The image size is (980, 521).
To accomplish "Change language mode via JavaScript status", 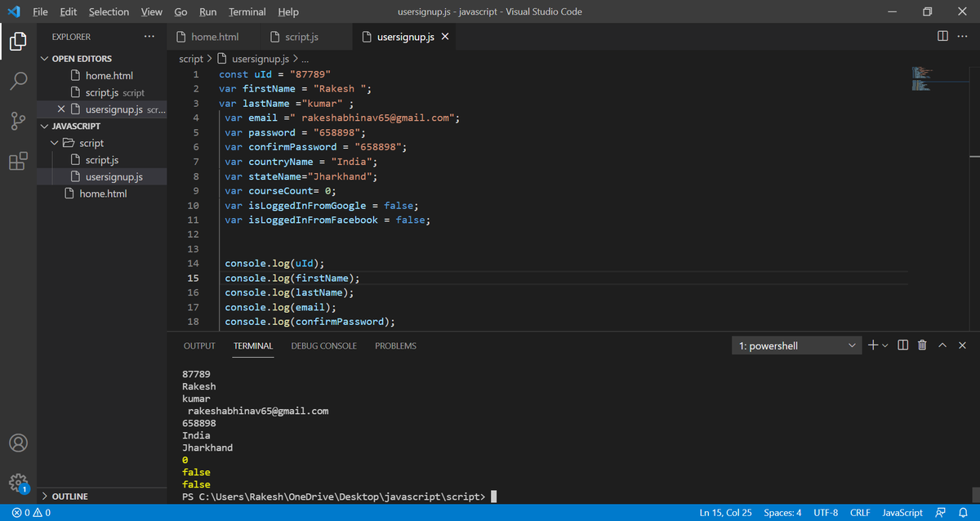I will coord(902,513).
